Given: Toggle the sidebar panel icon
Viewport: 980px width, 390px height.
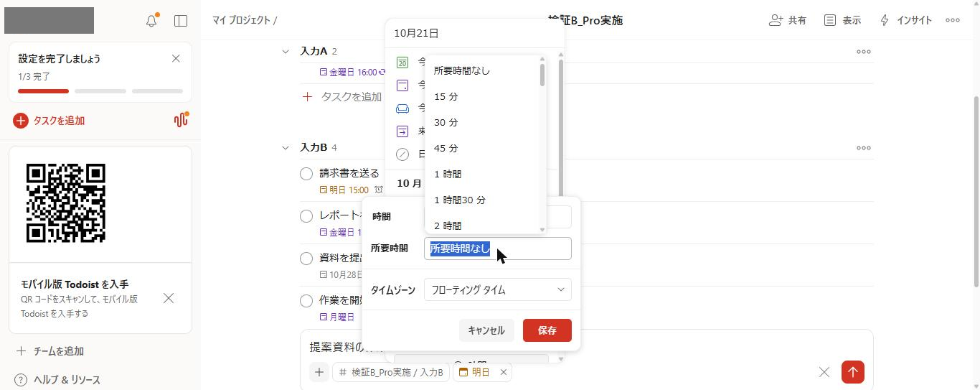Looking at the screenshot, I should click(x=181, y=21).
